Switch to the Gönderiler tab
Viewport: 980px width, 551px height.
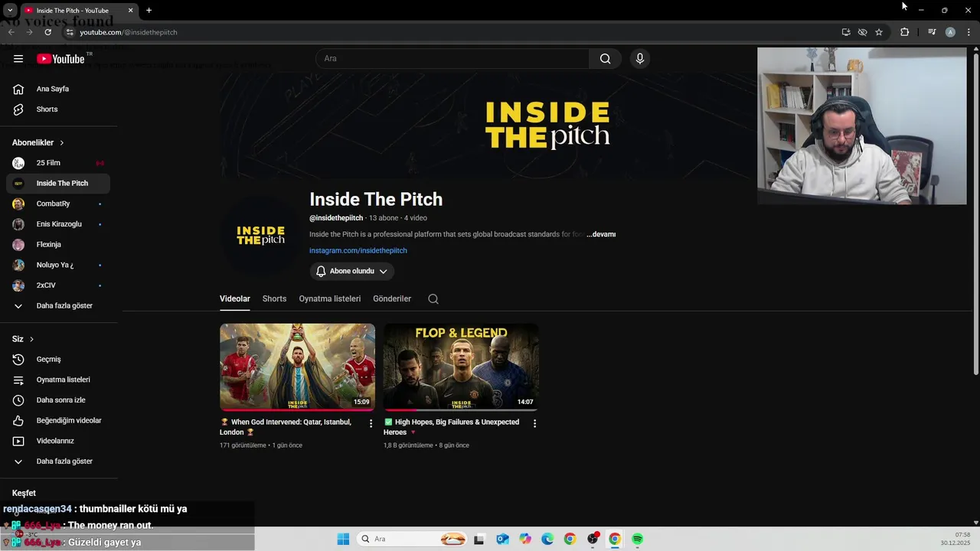click(392, 298)
